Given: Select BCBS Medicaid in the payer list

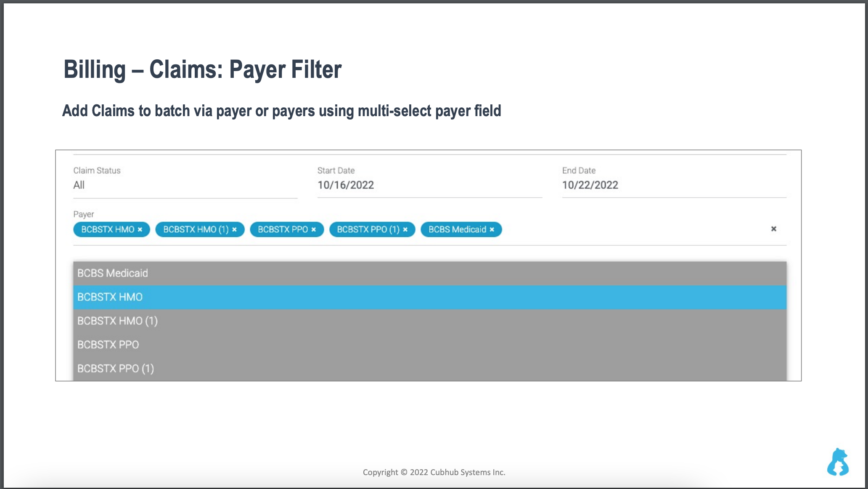Looking at the screenshot, I should (430, 274).
